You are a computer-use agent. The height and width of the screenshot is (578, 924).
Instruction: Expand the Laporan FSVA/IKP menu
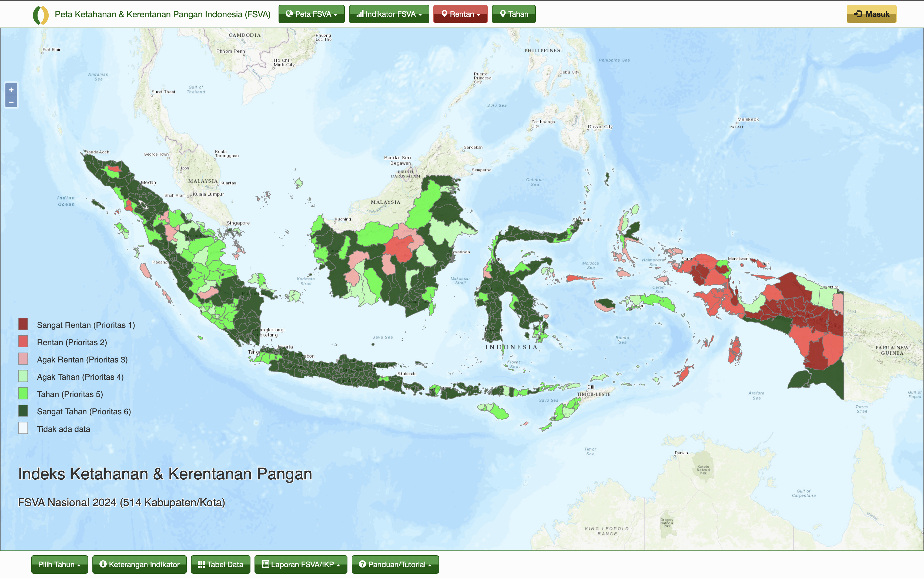[301, 564]
